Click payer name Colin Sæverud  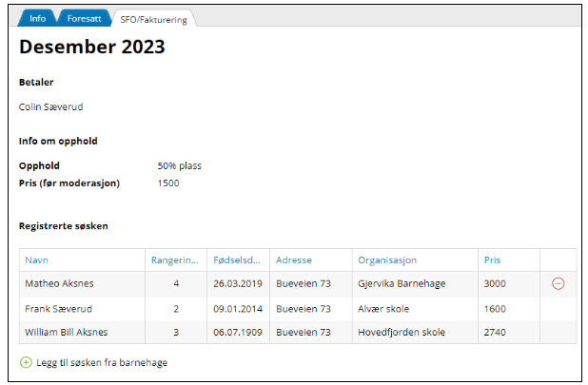point(51,106)
